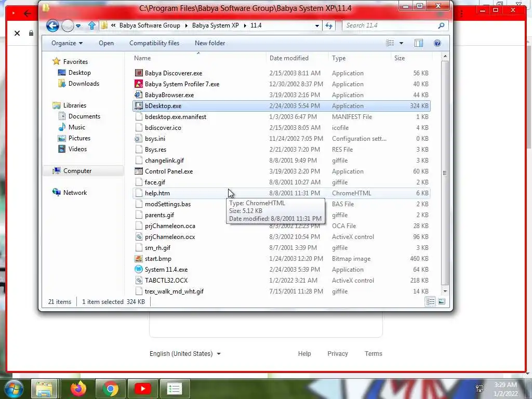This screenshot has height=399, width=532.
Task: Select the start.bmp image icon
Action: [138, 259]
